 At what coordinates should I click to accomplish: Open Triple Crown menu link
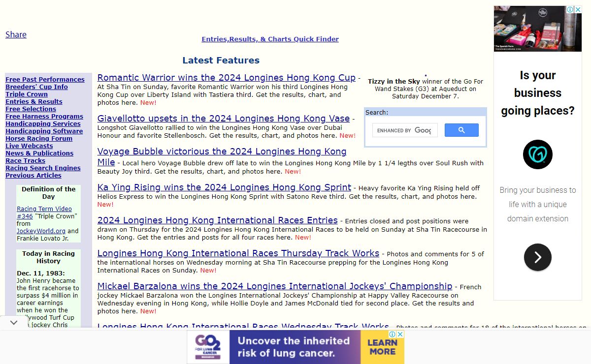27,94
